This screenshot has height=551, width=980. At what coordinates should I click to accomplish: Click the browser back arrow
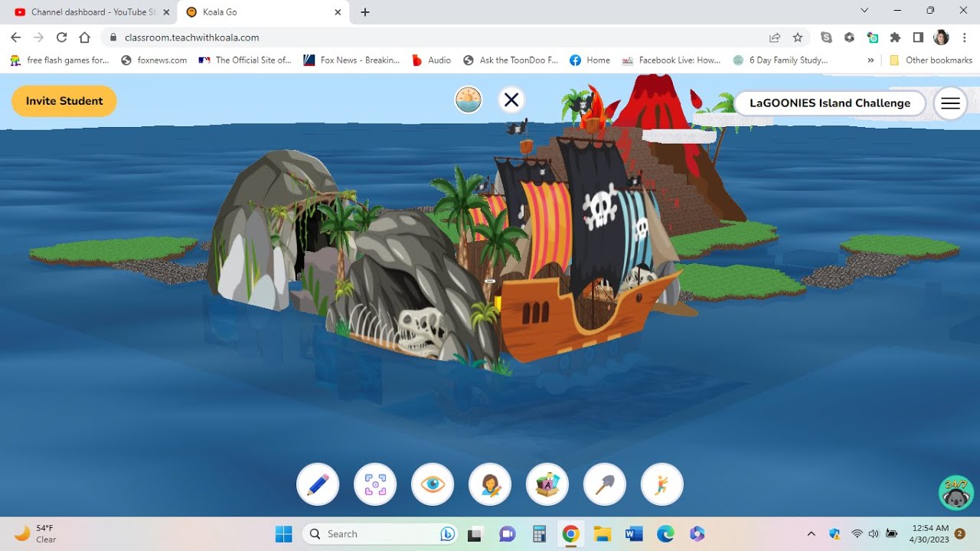click(16, 37)
